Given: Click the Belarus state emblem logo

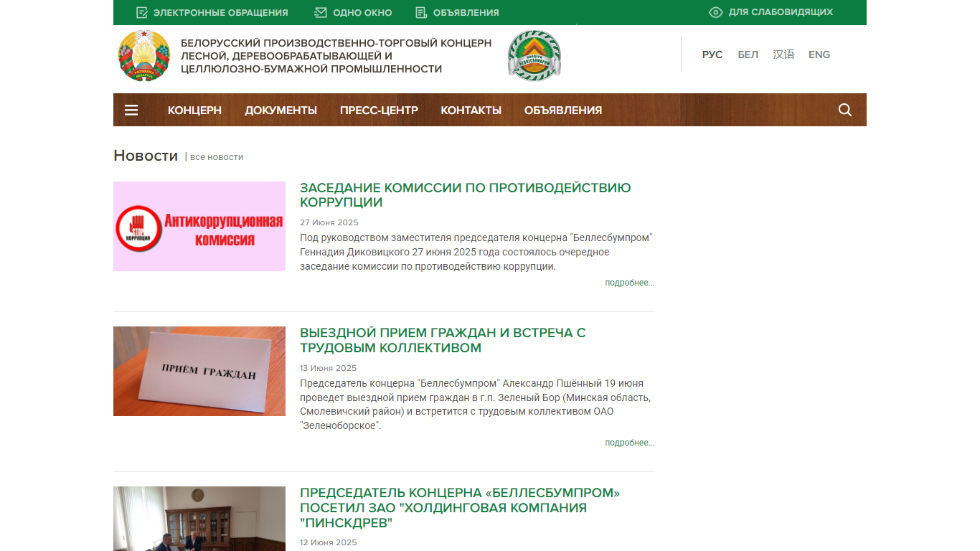Looking at the screenshot, I should click(x=144, y=55).
